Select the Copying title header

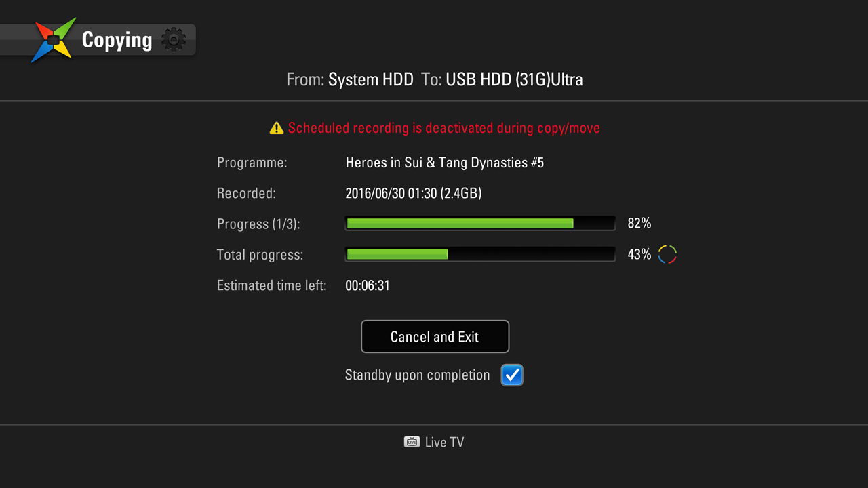(x=117, y=40)
